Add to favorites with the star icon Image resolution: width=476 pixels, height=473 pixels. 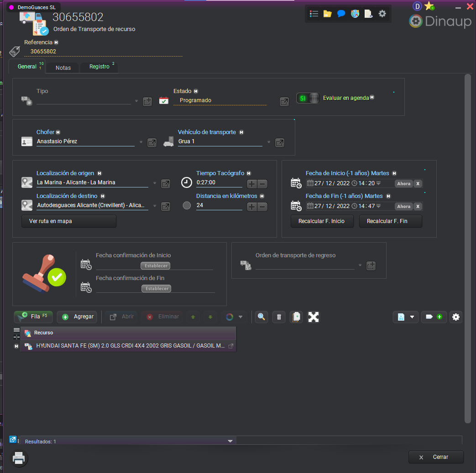click(429, 6)
